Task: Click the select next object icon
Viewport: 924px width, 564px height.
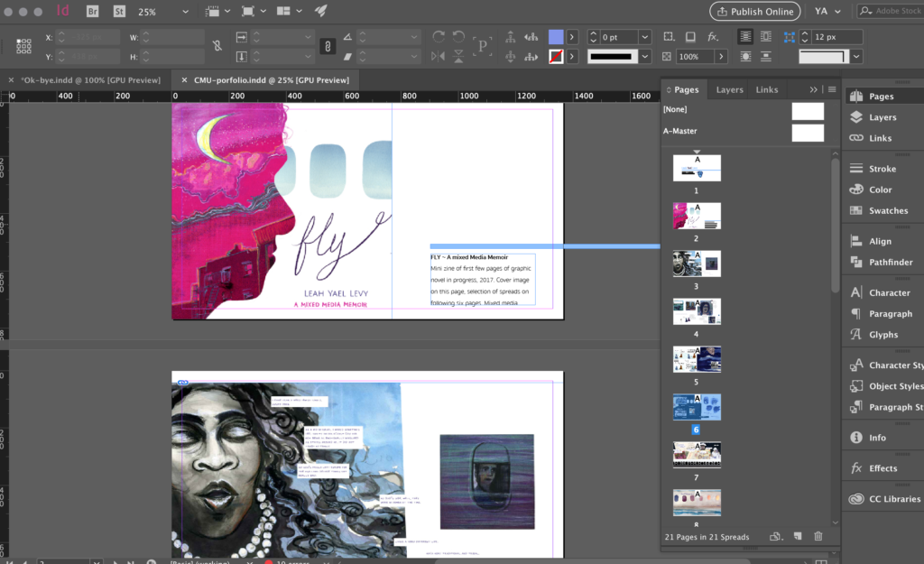Action: tap(531, 57)
